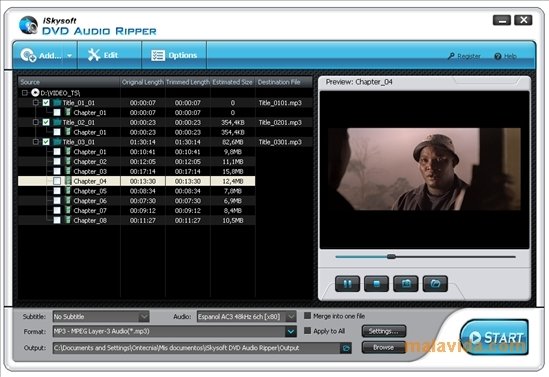Check the Chapter_04 checkbox
This screenshot has height=377, width=549.
[57, 181]
